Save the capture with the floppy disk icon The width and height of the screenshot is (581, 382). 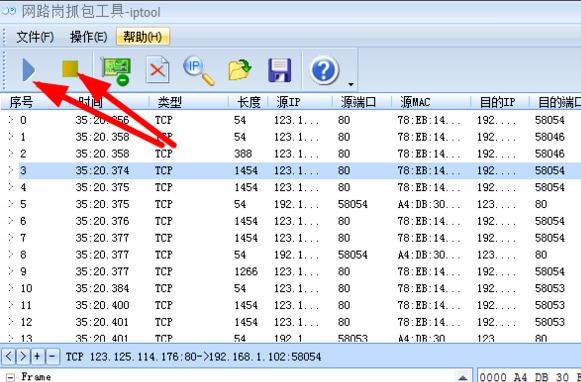tap(280, 70)
